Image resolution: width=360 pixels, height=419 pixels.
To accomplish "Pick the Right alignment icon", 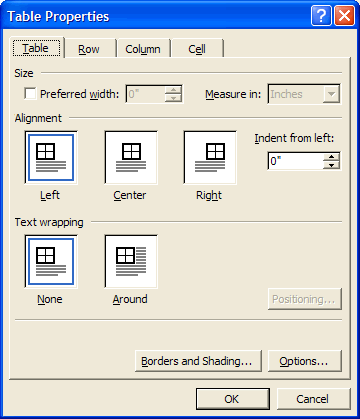I will click(x=210, y=157).
